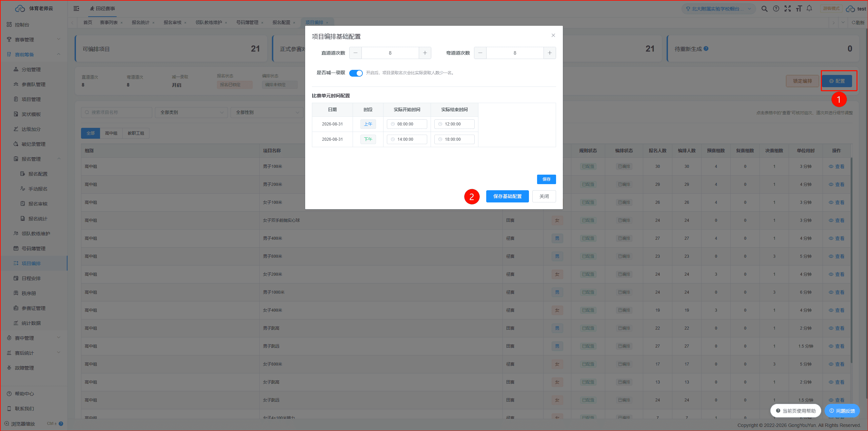
Task: Open the tab list dropdown chevron
Action: point(843,23)
